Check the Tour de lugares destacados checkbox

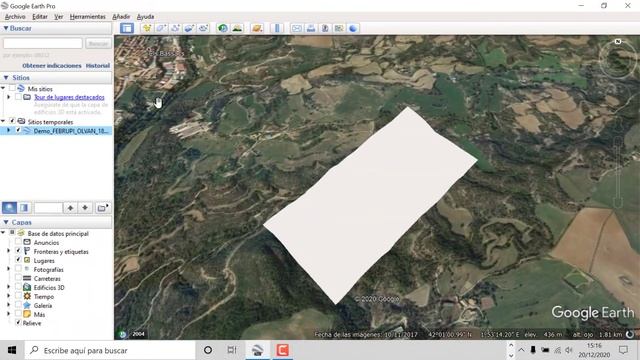[x=18, y=97]
